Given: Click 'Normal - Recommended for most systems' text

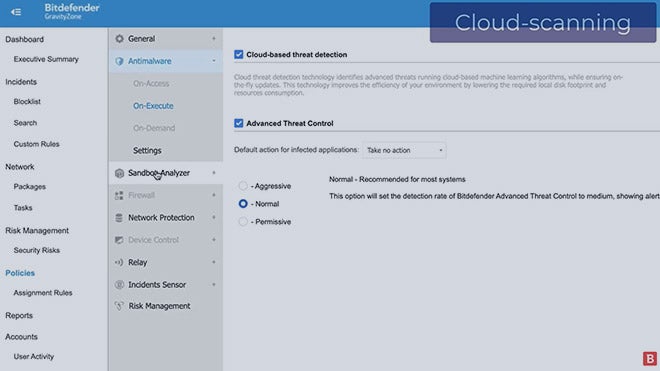Looking at the screenshot, I should click(x=397, y=179).
